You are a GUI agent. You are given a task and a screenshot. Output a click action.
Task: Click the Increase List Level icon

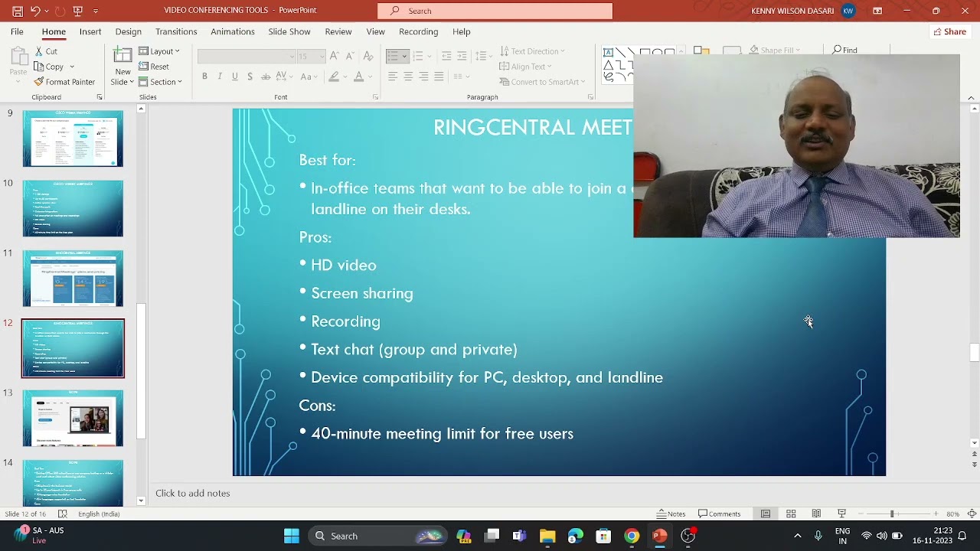click(462, 56)
